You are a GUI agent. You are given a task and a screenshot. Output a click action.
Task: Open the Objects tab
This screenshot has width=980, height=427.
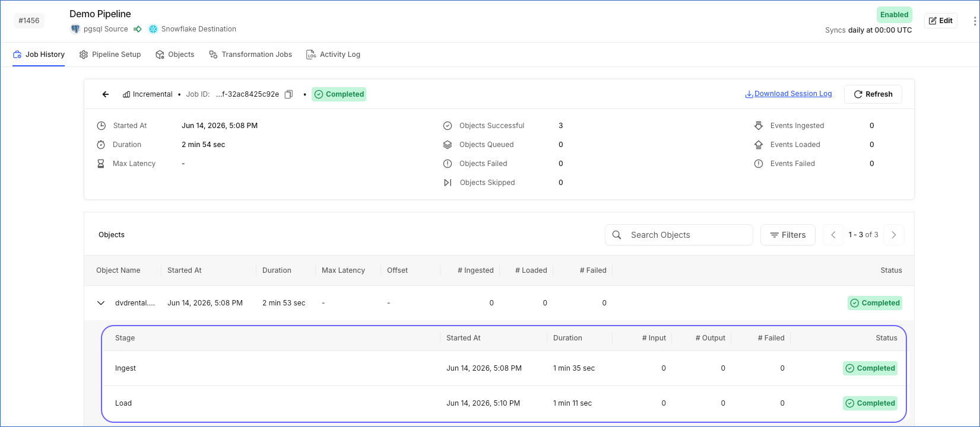pos(175,55)
